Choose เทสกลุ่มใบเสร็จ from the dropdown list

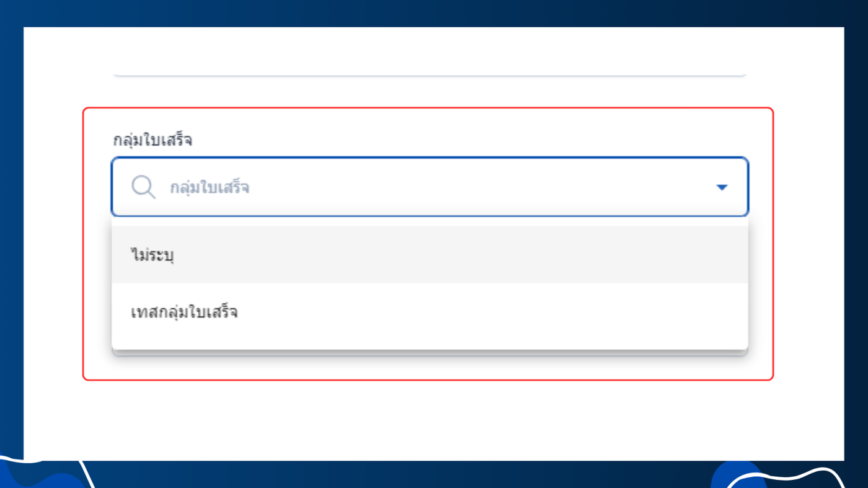(x=184, y=312)
